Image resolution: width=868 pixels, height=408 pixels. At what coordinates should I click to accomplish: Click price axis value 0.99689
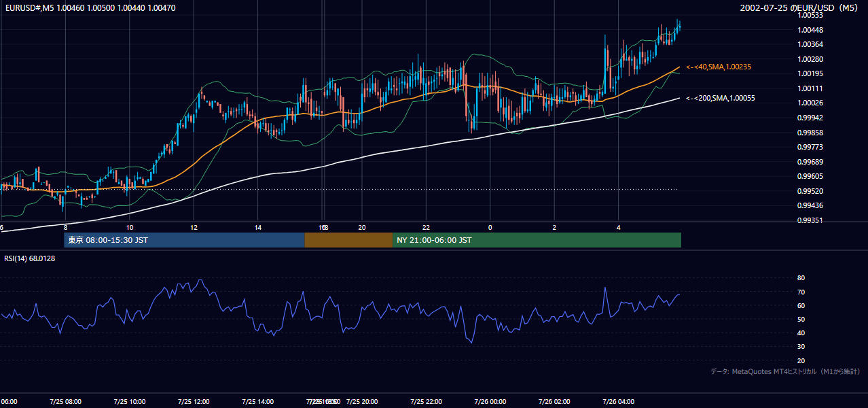coord(811,162)
